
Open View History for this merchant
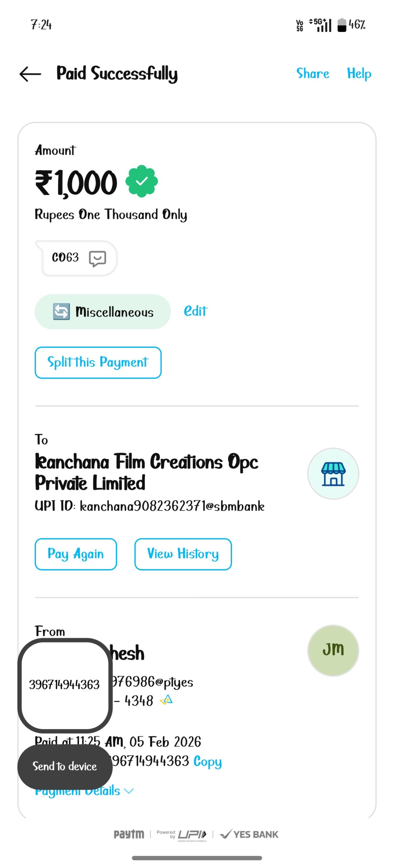pos(183,554)
